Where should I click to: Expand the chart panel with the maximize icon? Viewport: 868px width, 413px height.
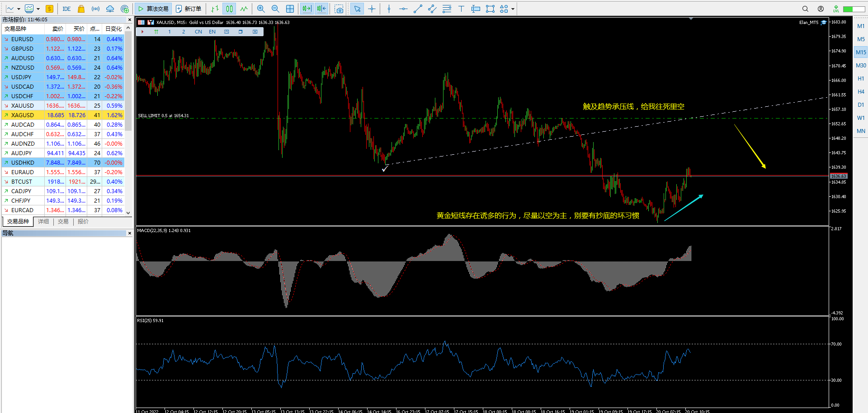[226, 32]
